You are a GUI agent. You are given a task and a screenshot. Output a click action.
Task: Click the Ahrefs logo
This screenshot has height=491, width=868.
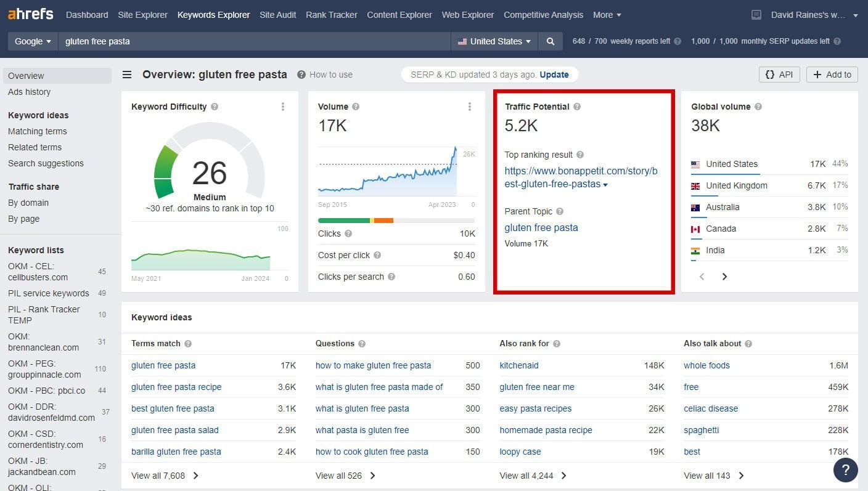(31, 14)
